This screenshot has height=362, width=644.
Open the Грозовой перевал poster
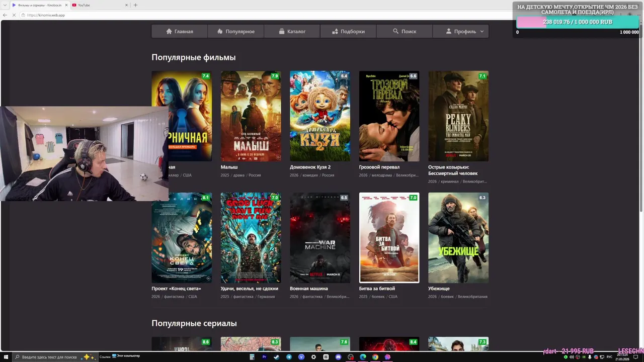click(x=389, y=116)
